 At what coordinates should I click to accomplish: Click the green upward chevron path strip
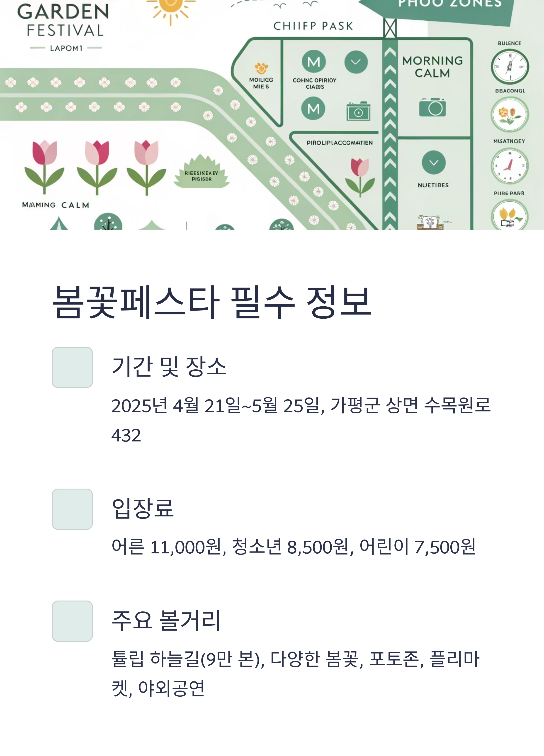click(x=390, y=133)
